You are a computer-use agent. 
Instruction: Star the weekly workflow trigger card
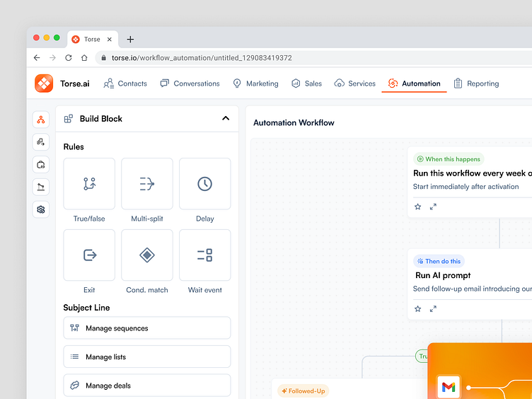point(417,207)
